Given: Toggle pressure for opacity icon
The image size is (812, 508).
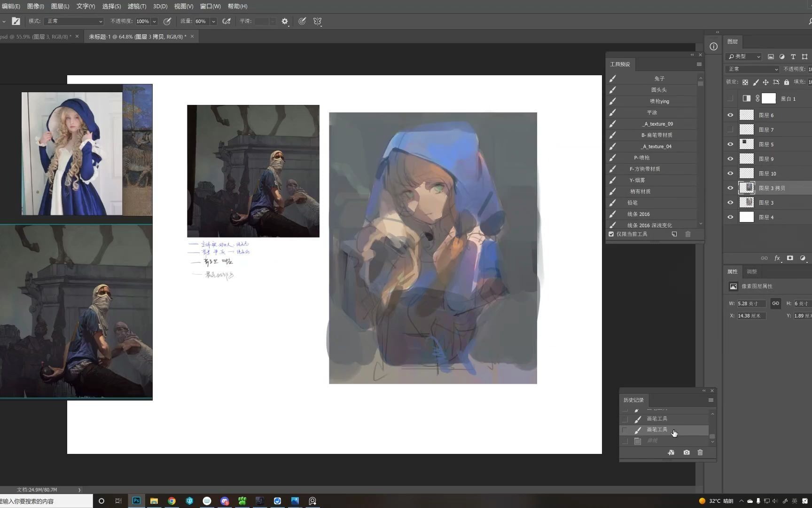Looking at the screenshot, I should (167, 21).
